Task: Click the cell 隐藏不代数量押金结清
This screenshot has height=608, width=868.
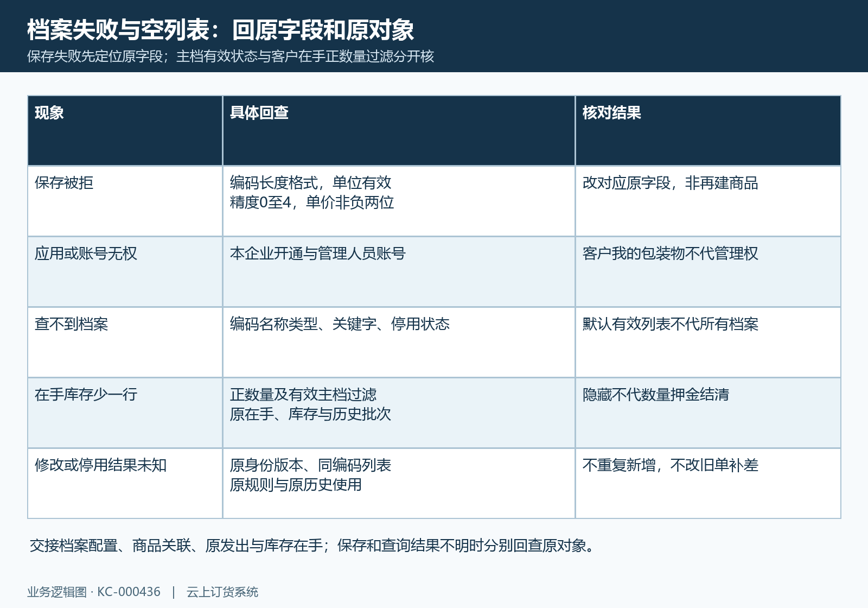Action: (708, 413)
